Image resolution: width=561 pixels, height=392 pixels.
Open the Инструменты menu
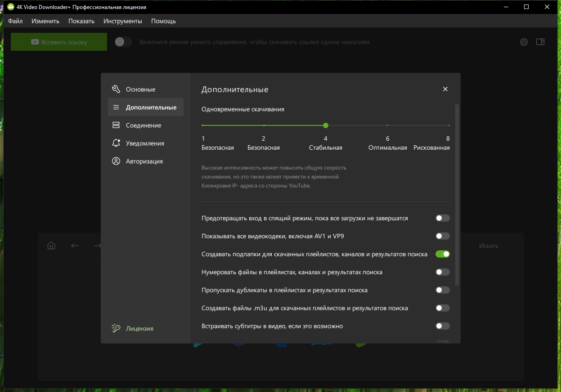point(123,21)
